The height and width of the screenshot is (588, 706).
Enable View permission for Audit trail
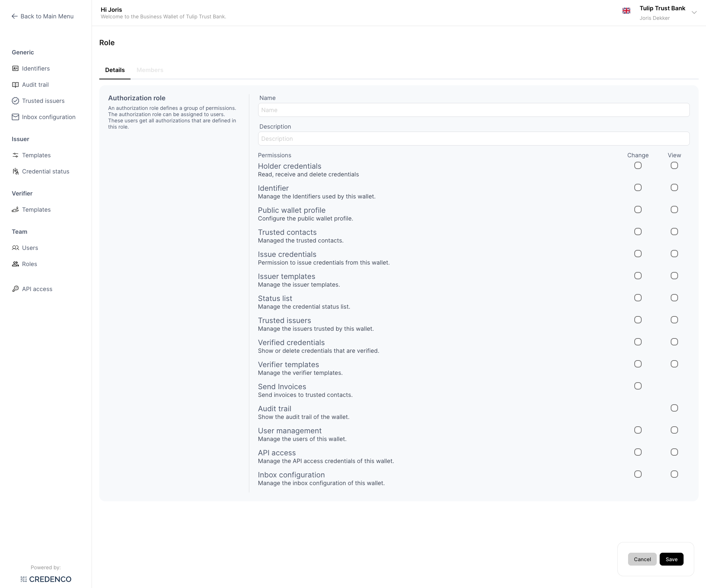674,408
